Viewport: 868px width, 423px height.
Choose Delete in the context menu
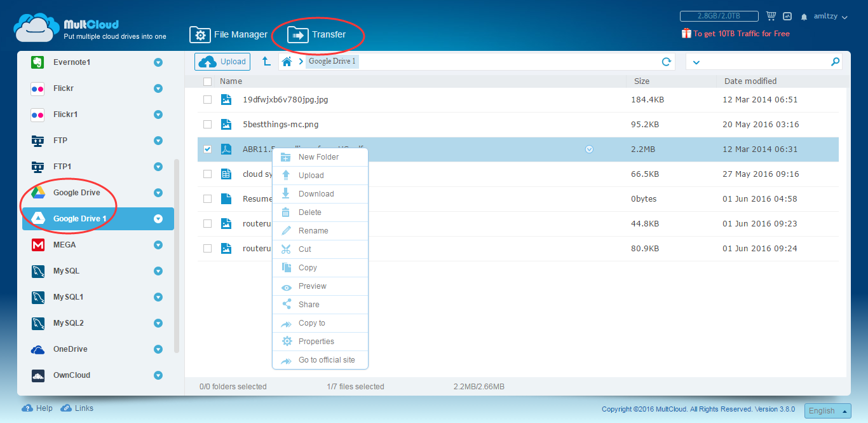320,212
